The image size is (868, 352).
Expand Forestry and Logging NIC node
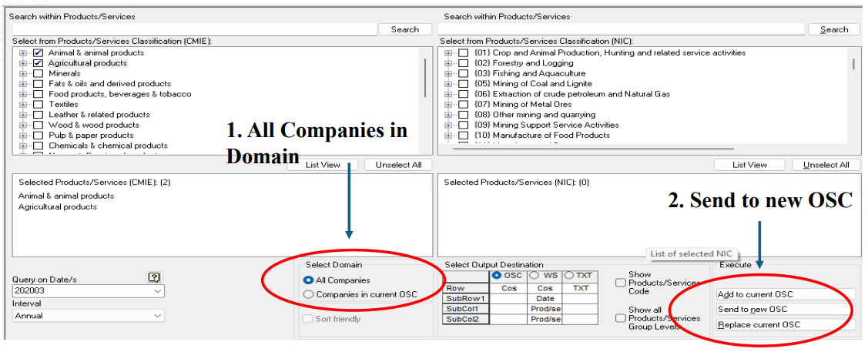[x=449, y=63]
